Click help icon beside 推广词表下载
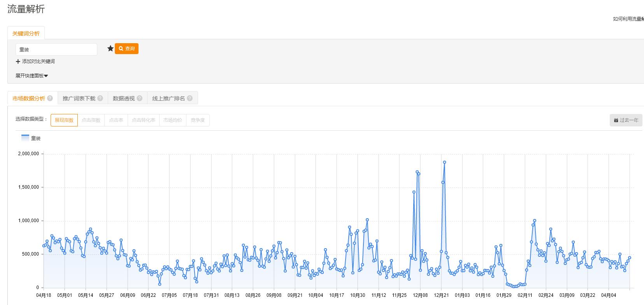644x305 pixels. coord(100,98)
